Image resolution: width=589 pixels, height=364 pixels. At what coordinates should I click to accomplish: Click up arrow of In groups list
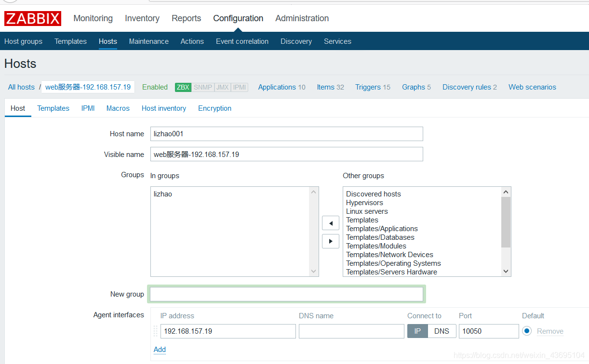tap(314, 192)
